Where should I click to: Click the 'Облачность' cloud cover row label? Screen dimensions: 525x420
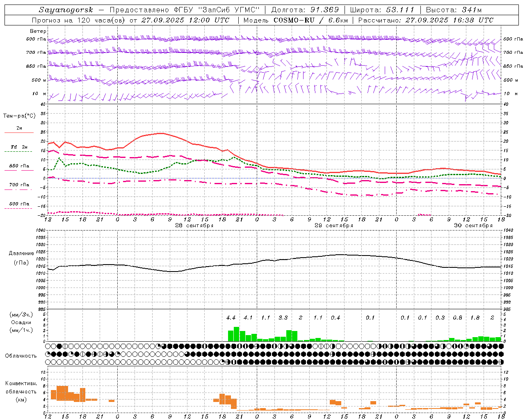(x=21, y=356)
